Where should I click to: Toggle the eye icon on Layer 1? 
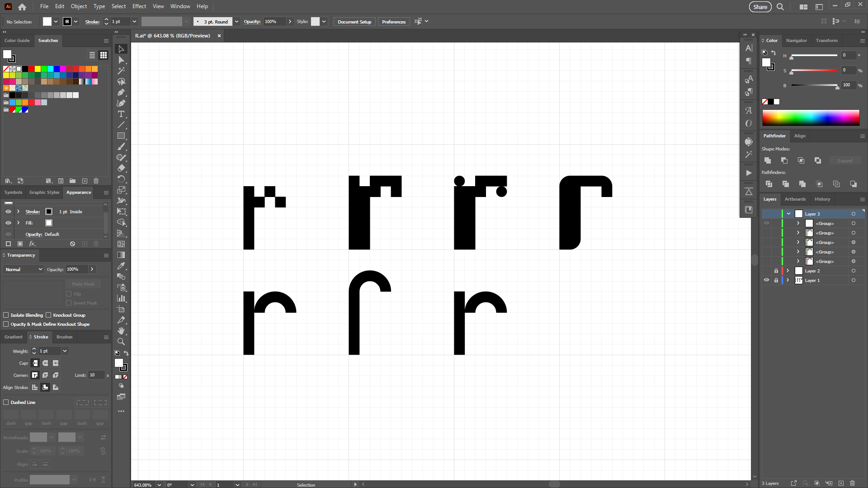[x=767, y=280]
